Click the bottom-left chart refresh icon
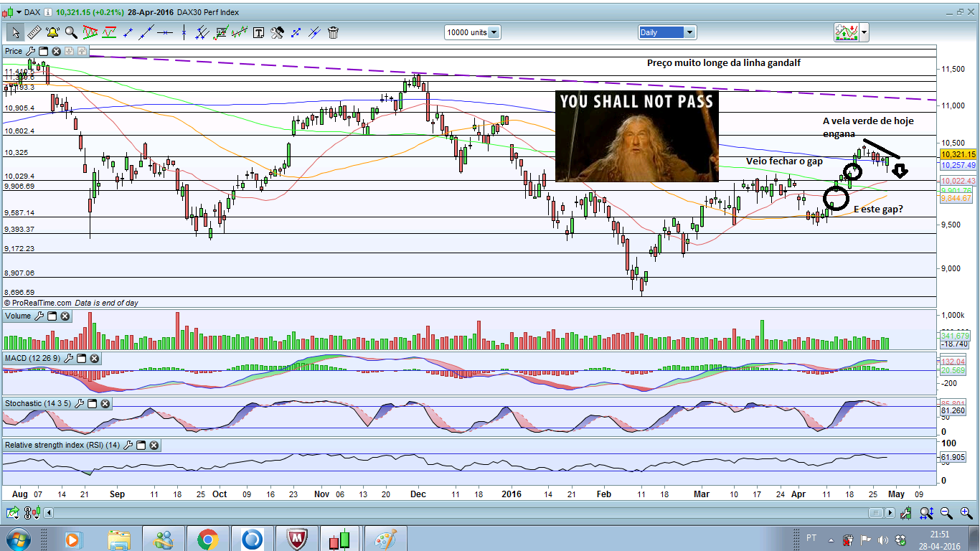The image size is (980, 551). pyautogui.click(x=13, y=512)
